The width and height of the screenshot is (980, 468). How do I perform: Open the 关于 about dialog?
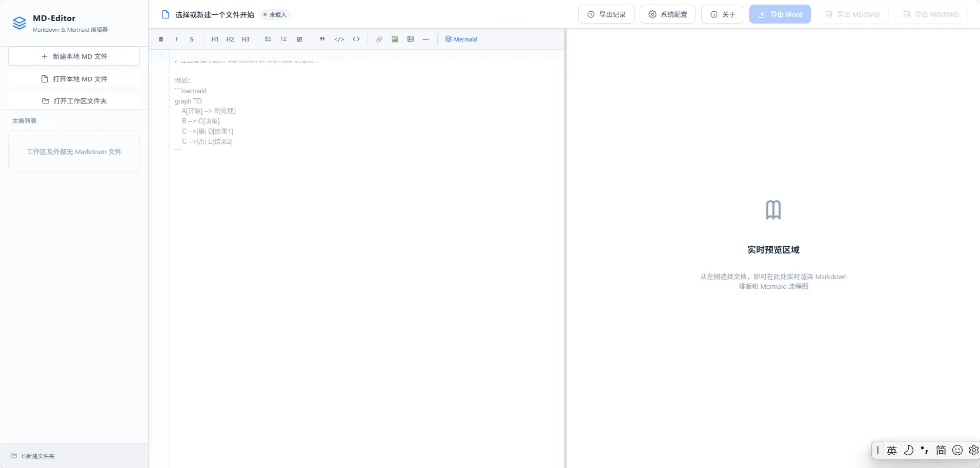(x=723, y=14)
